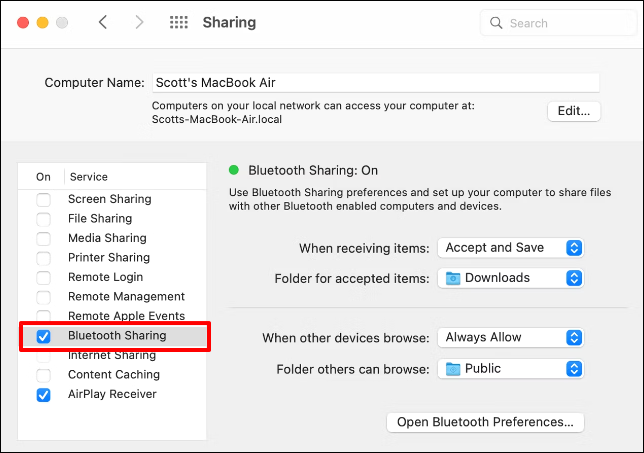Viewport: 644px width, 453px height.
Task: Click the 'Bluetooth Sharing: On' status heading
Action: 313,170
